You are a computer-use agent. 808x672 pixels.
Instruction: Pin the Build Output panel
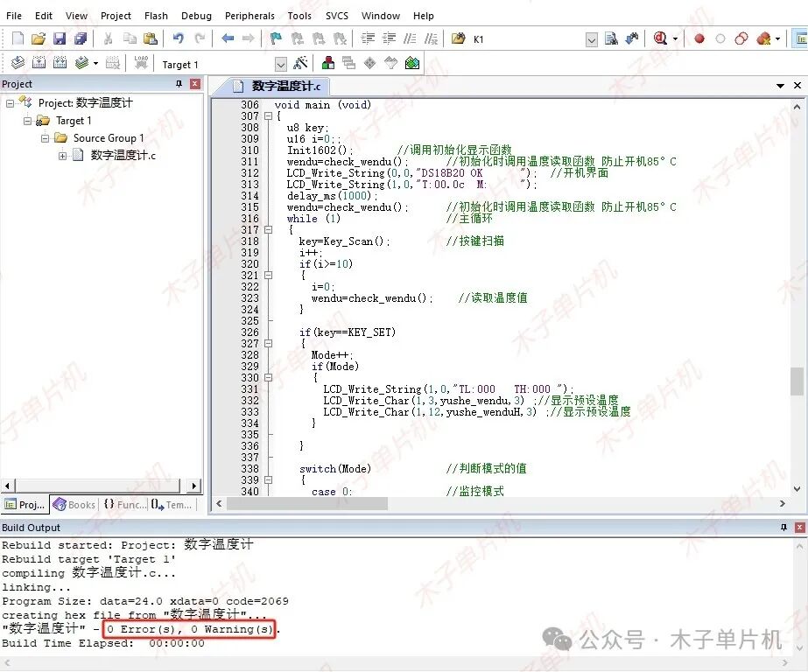[x=783, y=528]
